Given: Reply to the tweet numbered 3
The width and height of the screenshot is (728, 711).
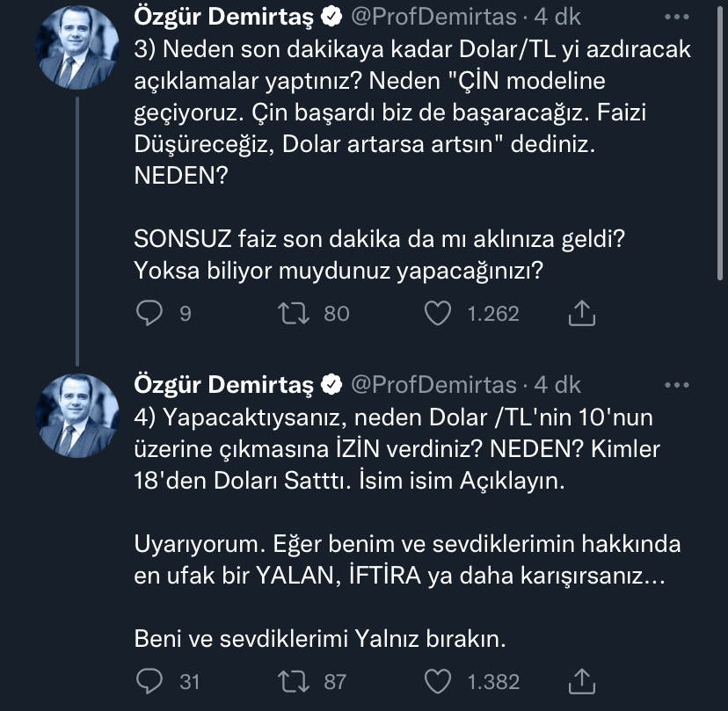Looking at the screenshot, I should click(149, 313).
